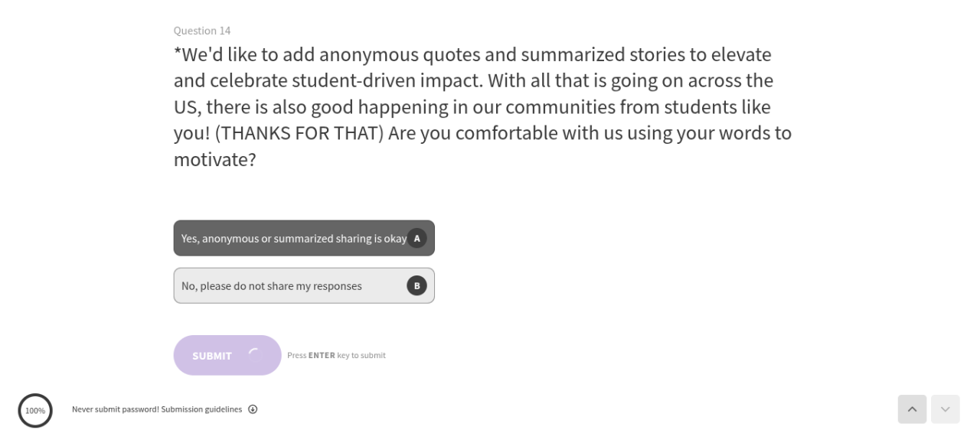Open the Submission guidelines link
Image resolution: width=980 pixels, height=443 pixels.
(201, 409)
